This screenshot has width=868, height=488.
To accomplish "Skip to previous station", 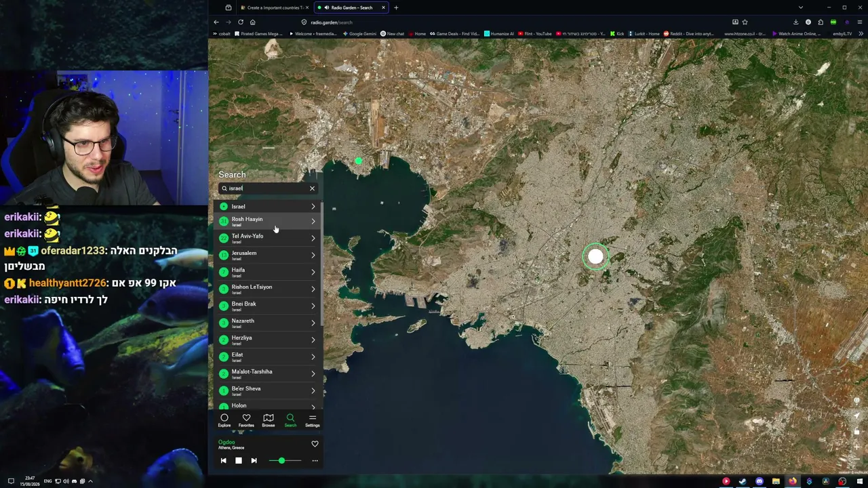I will coord(223,461).
